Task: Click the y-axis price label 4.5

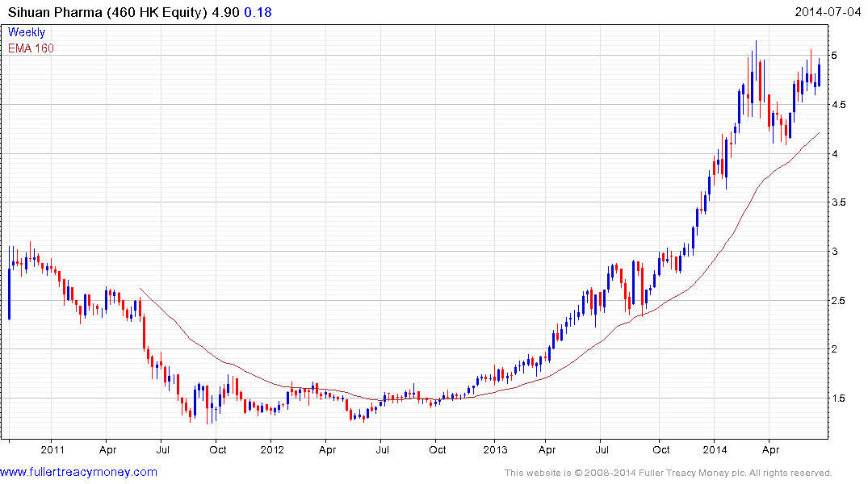Action: tap(839, 105)
